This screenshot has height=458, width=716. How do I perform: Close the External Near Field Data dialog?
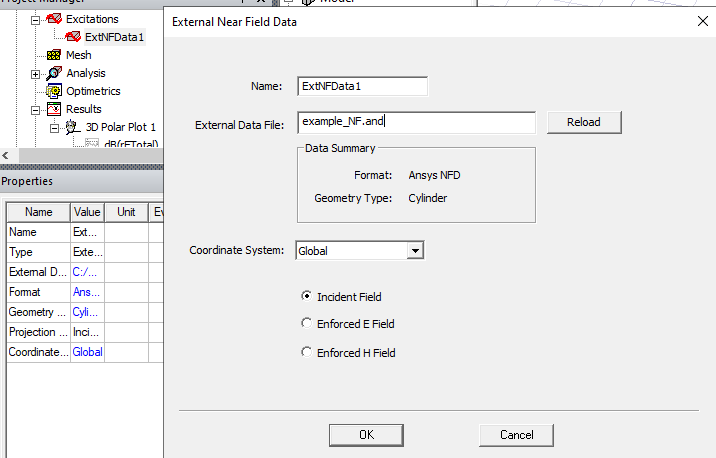point(703,21)
